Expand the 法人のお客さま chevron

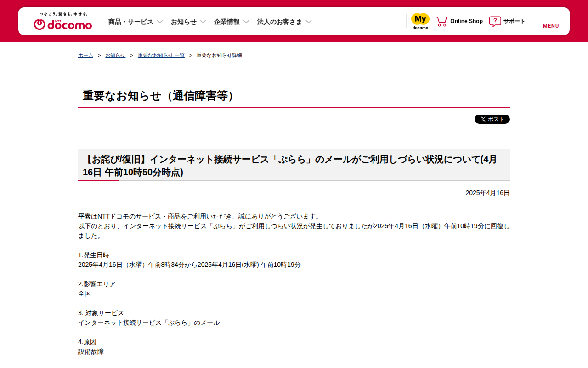[x=309, y=22]
